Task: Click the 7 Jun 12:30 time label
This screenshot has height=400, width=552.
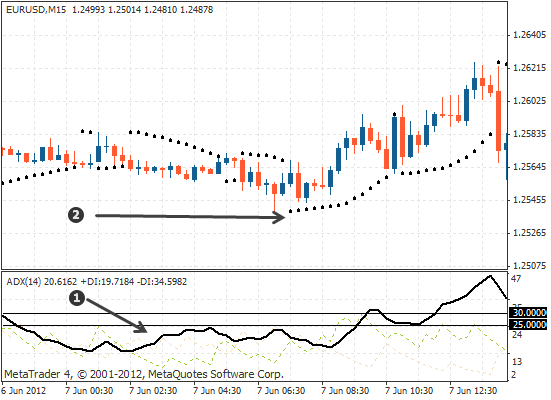Action: click(x=473, y=391)
